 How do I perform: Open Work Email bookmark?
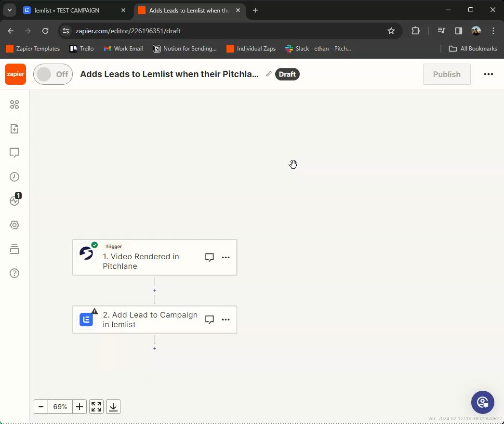(x=123, y=49)
